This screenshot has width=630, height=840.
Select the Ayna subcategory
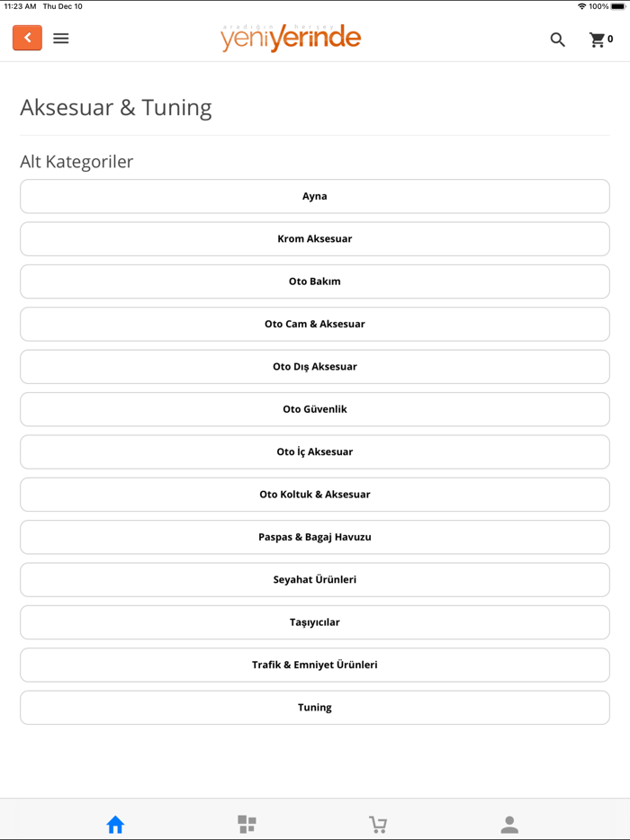click(315, 196)
